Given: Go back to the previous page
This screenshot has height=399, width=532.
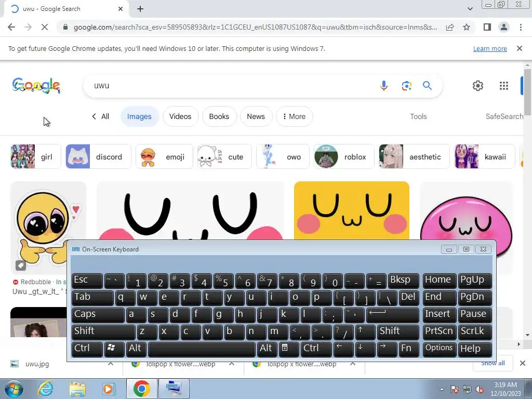Looking at the screenshot, I should coord(11,27).
